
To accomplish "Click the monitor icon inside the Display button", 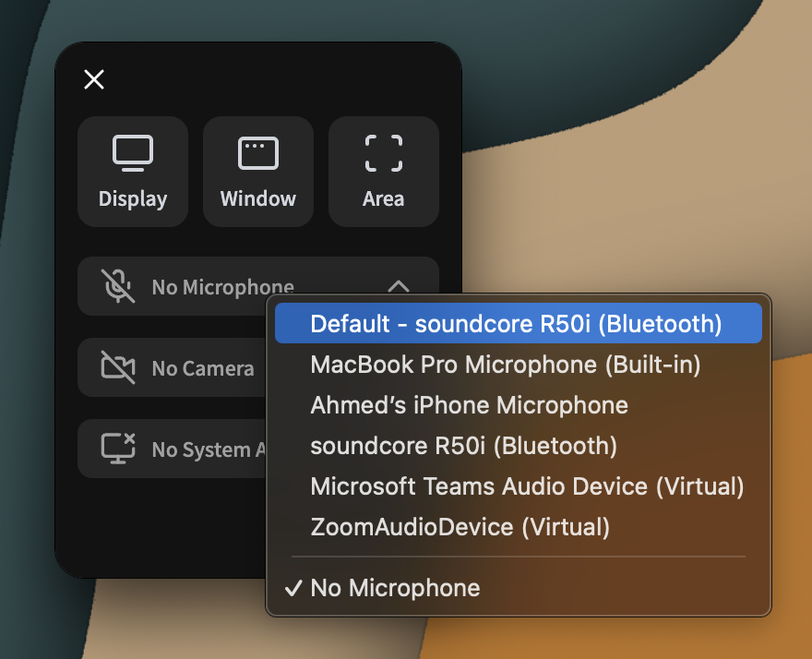I will click(133, 151).
